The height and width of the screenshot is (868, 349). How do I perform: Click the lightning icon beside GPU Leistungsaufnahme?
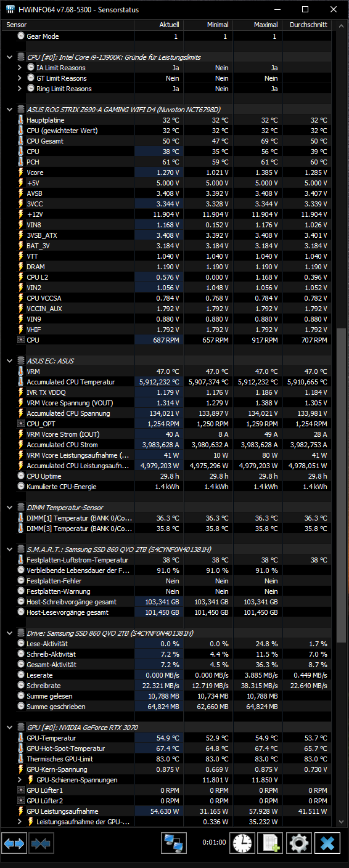(22, 811)
